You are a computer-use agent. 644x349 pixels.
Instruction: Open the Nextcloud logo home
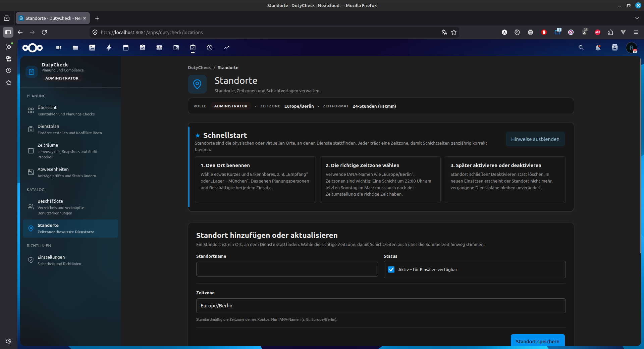(33, 48)
